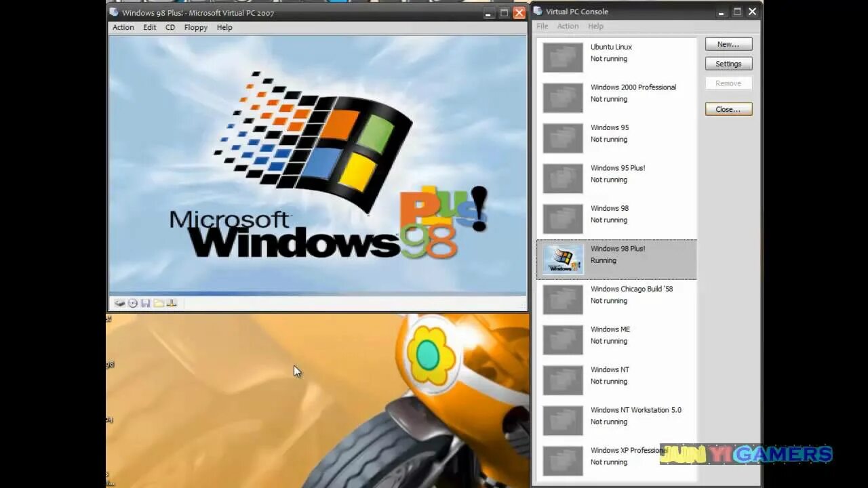This screenshot has width=868, height=488.
Task: Click the 'Windows ME' entry text
Action: pos(610,329)
